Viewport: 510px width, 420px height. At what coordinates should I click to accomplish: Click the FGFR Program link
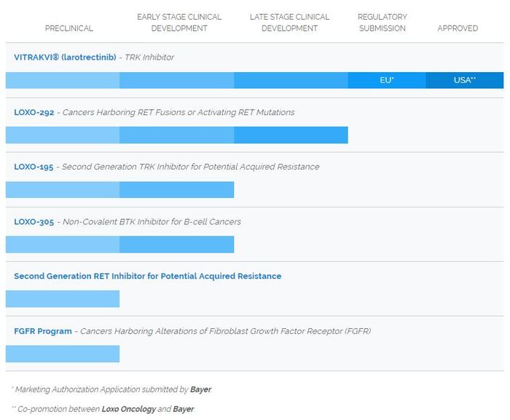[x=43, y=331]
